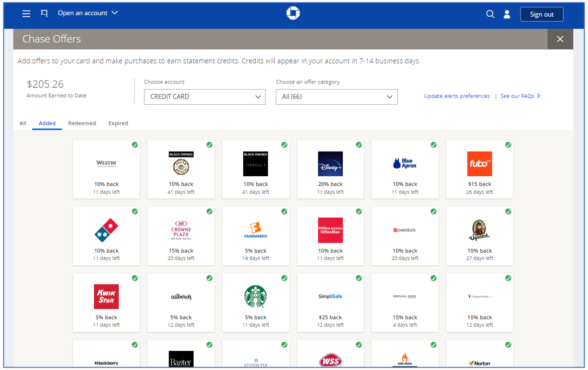Image resolution: width=588 pixels, height=370 pixels.
Task: Open the WSS offer logo
Action: [330, 360]
